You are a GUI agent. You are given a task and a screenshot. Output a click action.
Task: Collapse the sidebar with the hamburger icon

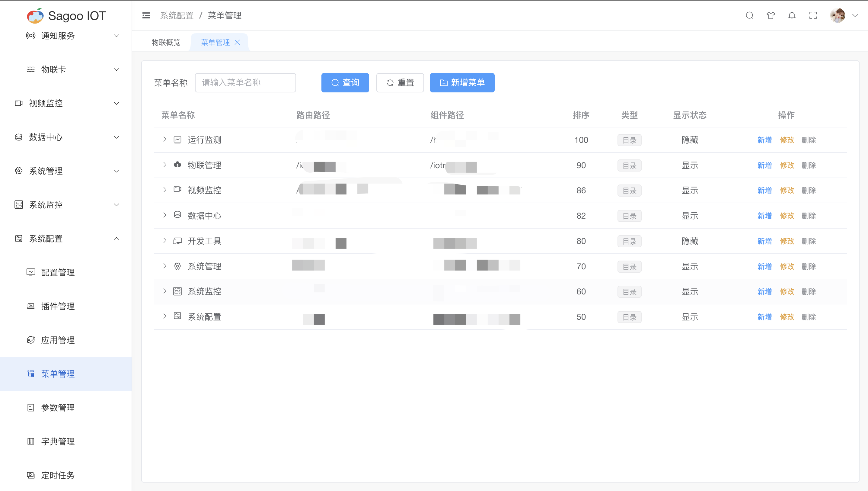tap(146, 15)
